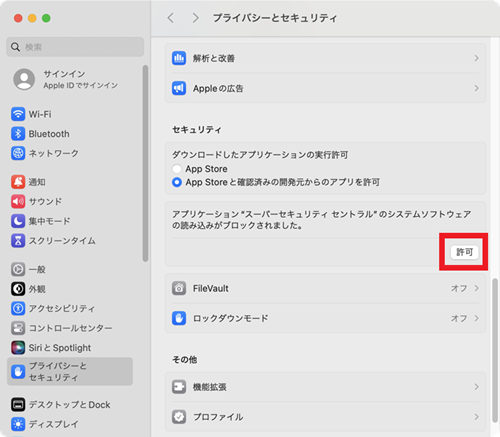
Task: Click the 集中モード moon icon
Action: [x=18, y=221]
